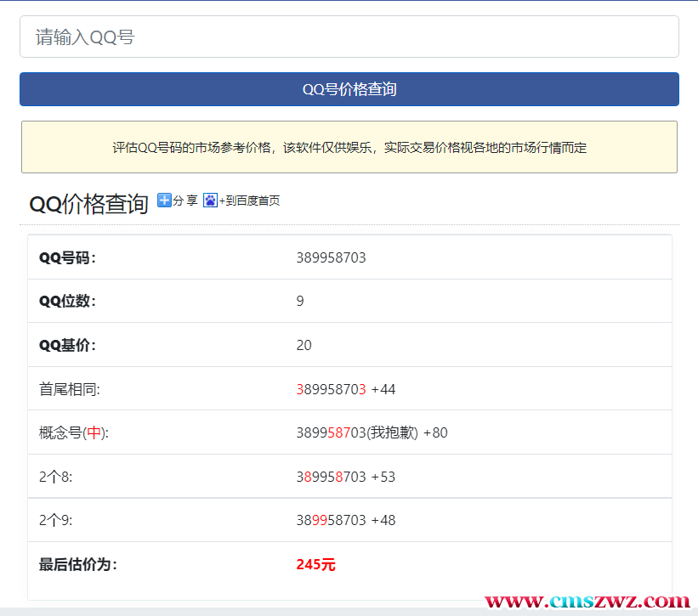Click the blue plus share icon

[164, 201]
